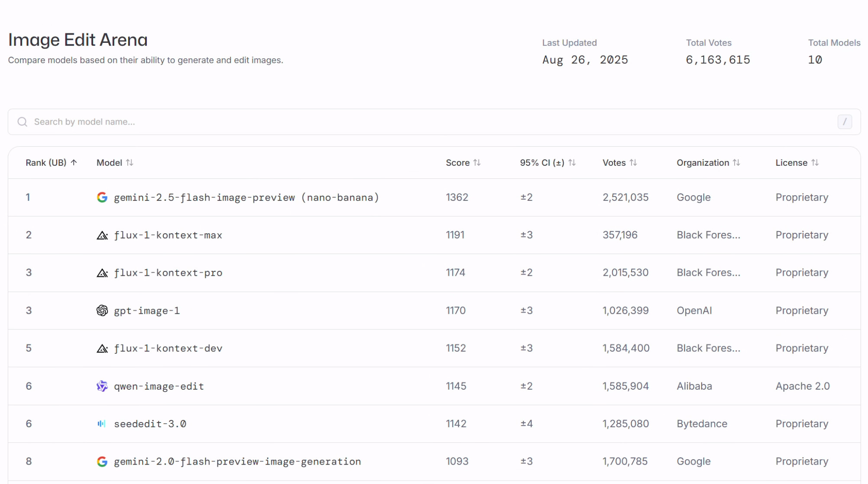This screenshot has height=484, width=868.
Task: Click the Score column header label
Action: [458, 162]
